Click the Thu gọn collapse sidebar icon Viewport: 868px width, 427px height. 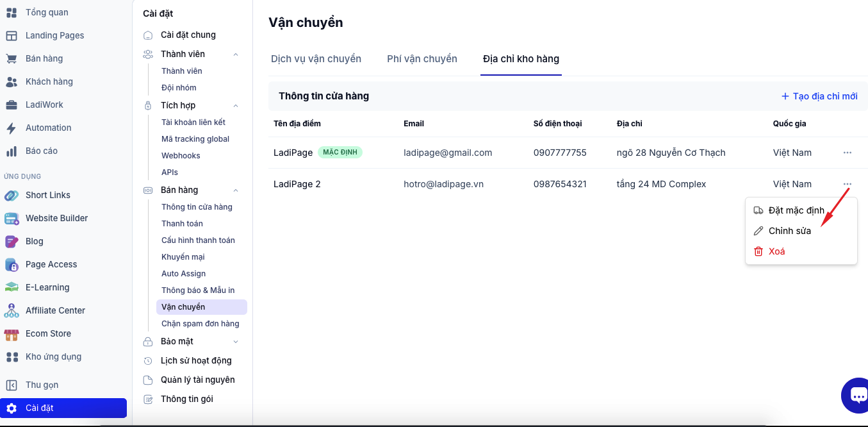tap(12, 385)
